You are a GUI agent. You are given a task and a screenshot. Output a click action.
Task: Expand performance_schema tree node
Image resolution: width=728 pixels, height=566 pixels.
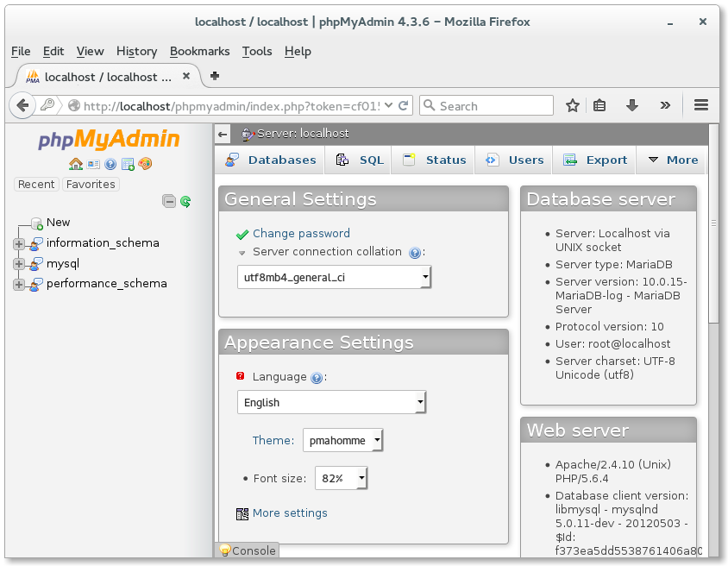point(19,284)
